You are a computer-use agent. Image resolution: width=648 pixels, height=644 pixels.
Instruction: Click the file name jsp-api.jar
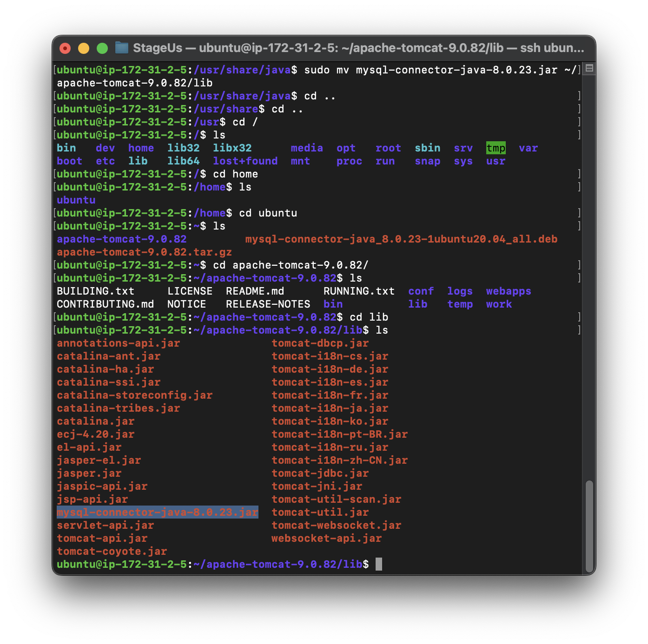point(93,499)
